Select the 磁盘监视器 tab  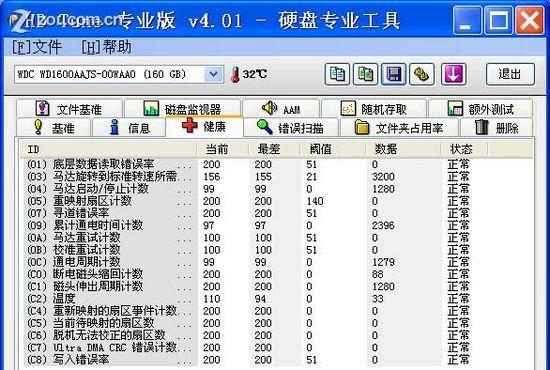[x=182, y=109]
